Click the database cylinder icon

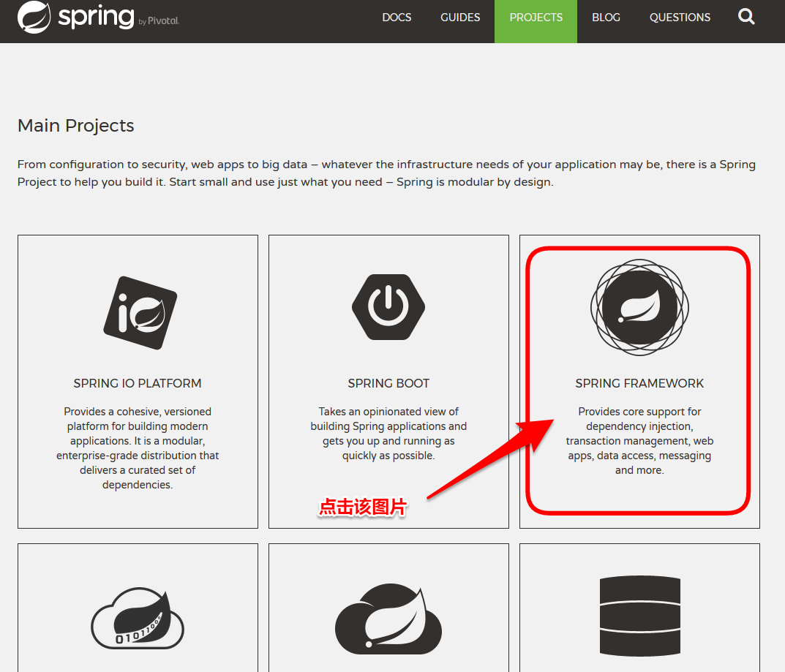[x=640, y=616]
